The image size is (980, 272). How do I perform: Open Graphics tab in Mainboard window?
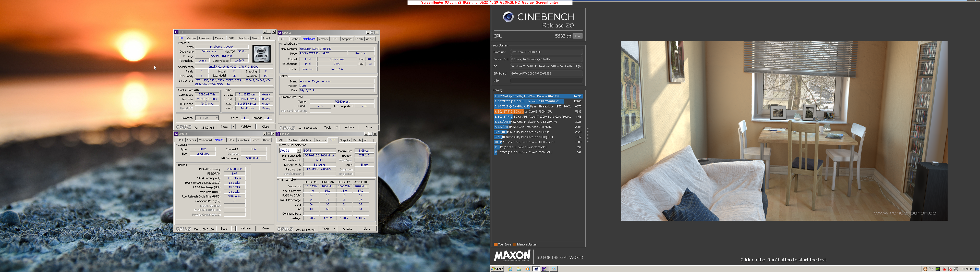tap(347, 39)
